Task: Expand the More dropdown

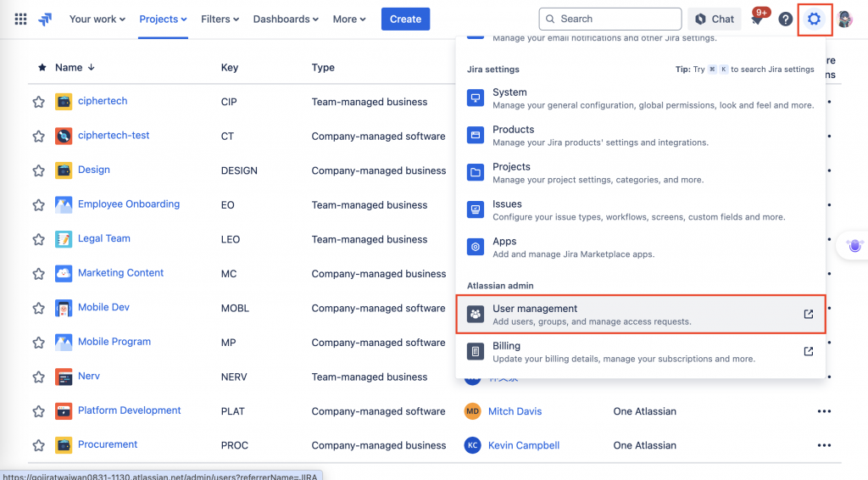Action: click(349, 20)
